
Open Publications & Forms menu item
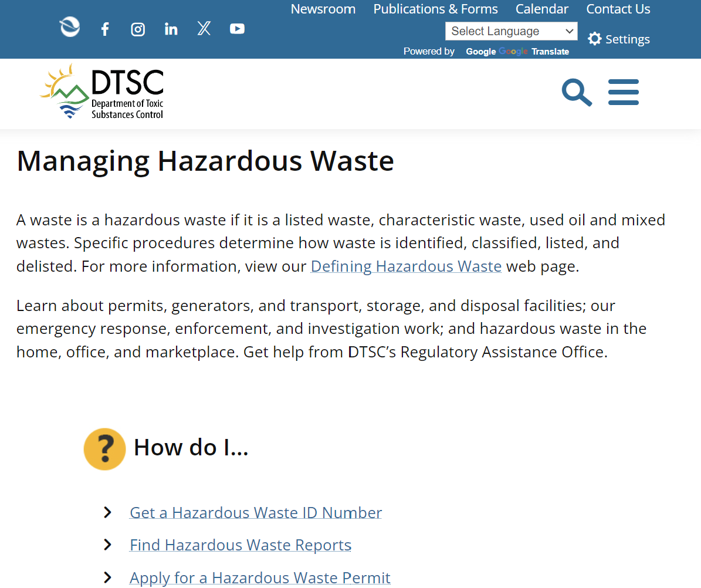[x=435, y=9]
